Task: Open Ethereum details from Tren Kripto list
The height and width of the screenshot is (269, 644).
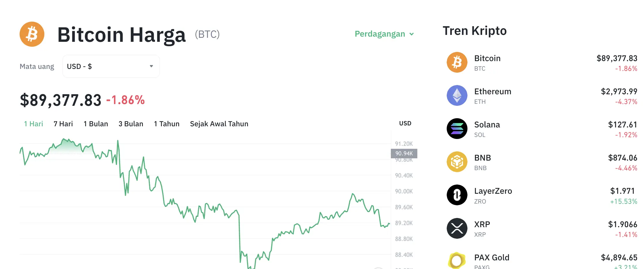Action: tap(493, 91)
